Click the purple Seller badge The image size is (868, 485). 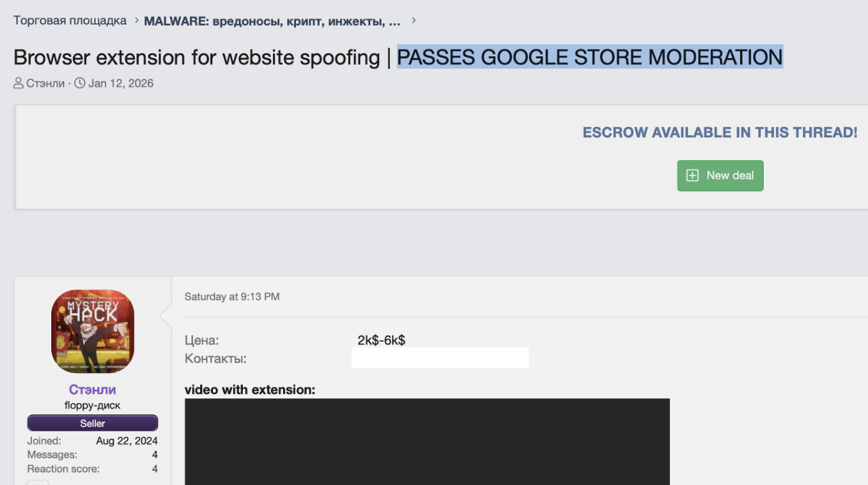pos(92,423)
